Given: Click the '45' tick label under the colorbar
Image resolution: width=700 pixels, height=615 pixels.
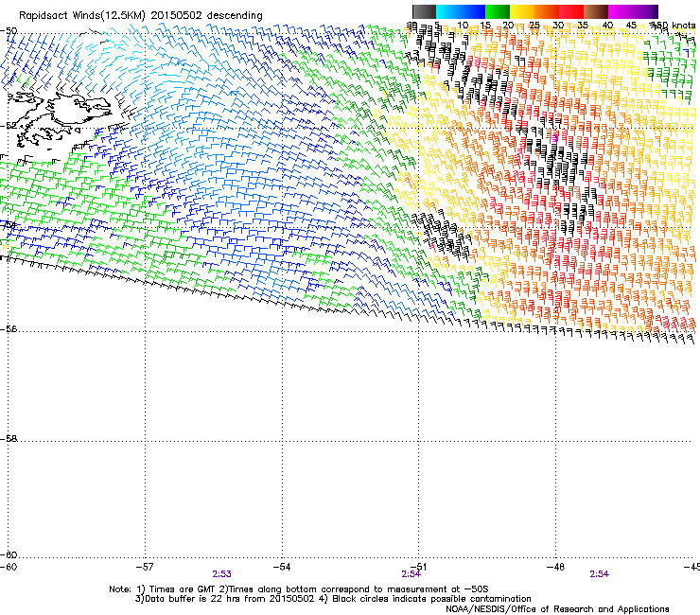Looking at the screenshot, I should [x=631, y=26].
